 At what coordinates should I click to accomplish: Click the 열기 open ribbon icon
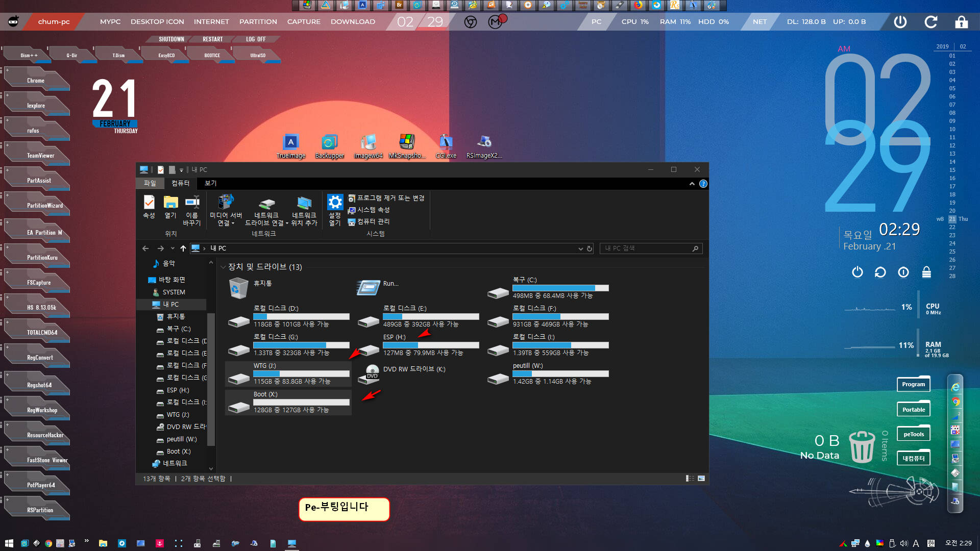170,207
